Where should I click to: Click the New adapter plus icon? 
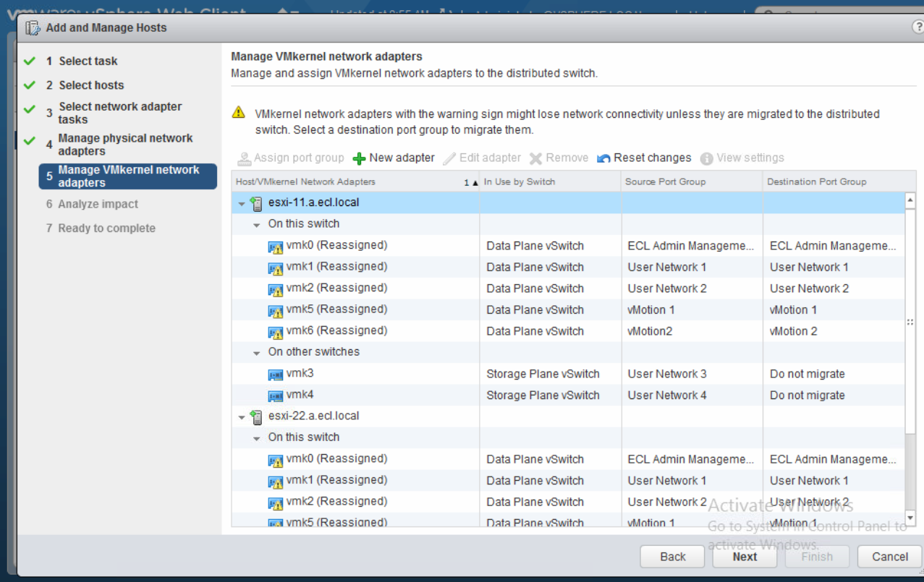tap(359, 158)
